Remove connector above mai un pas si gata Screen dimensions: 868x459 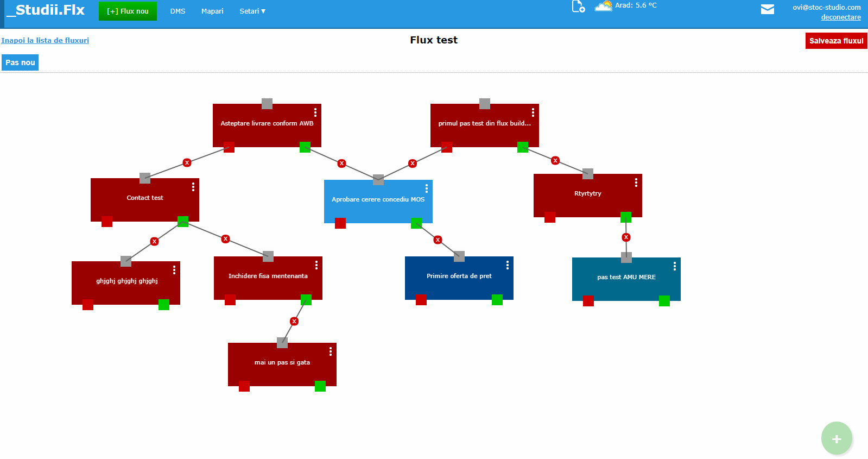294,322
